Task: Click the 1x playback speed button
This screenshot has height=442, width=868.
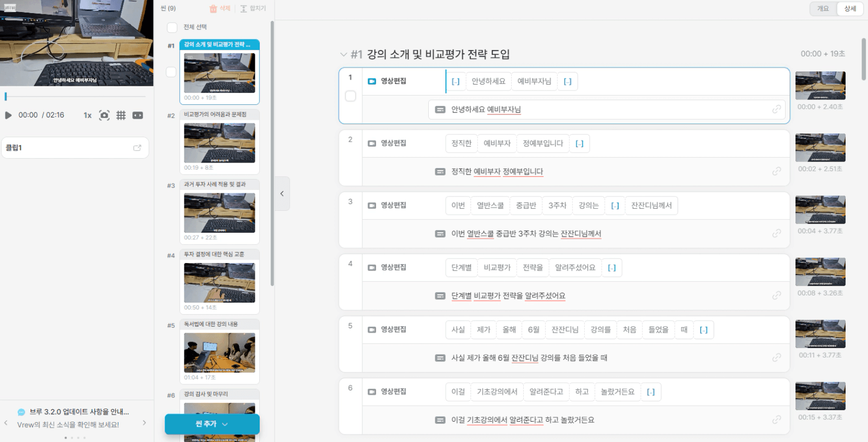Action: (87, 115)
